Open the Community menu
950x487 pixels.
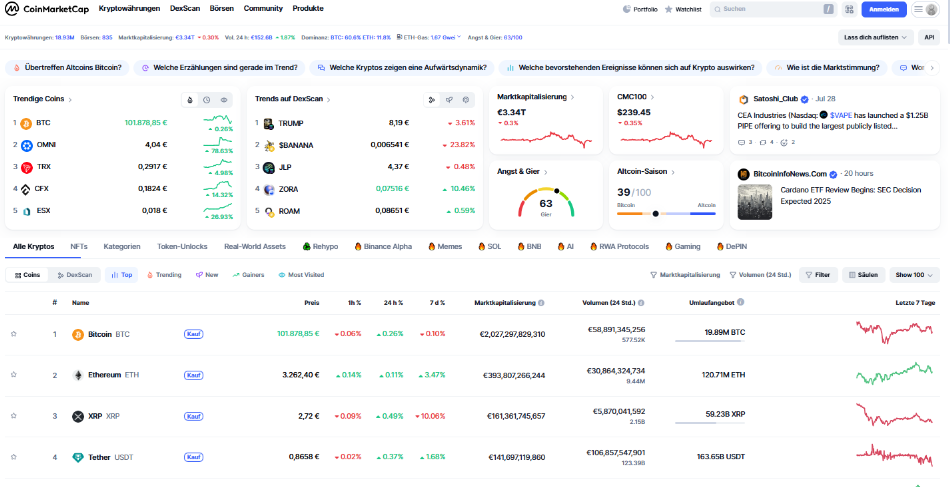point(263,9)
